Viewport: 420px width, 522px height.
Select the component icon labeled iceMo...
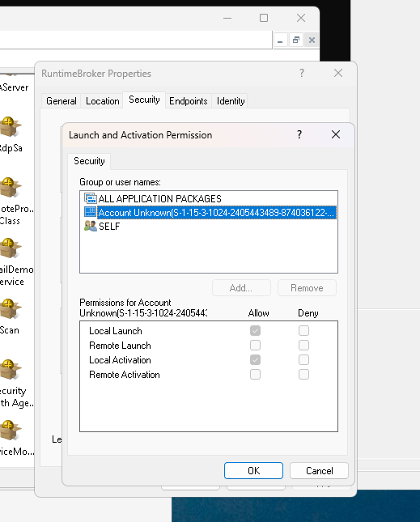pyautogui.click(x=10, y=430)
